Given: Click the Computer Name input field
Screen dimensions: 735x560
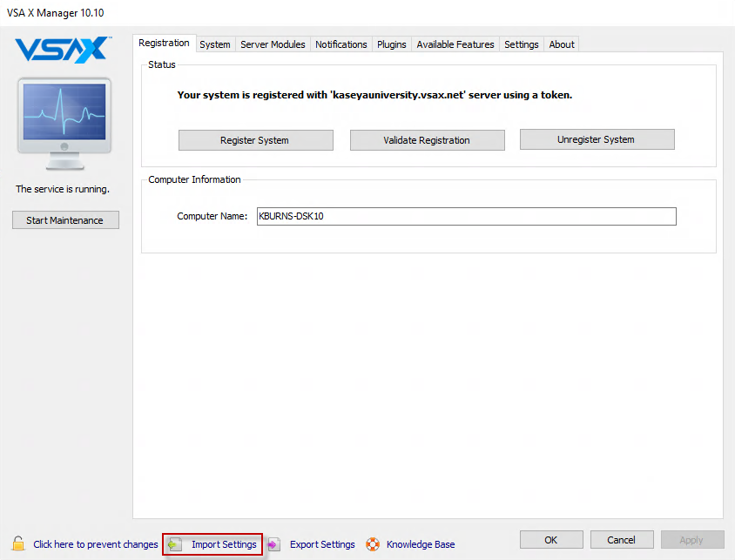Looking at the screenshot, I should point(467,216).
